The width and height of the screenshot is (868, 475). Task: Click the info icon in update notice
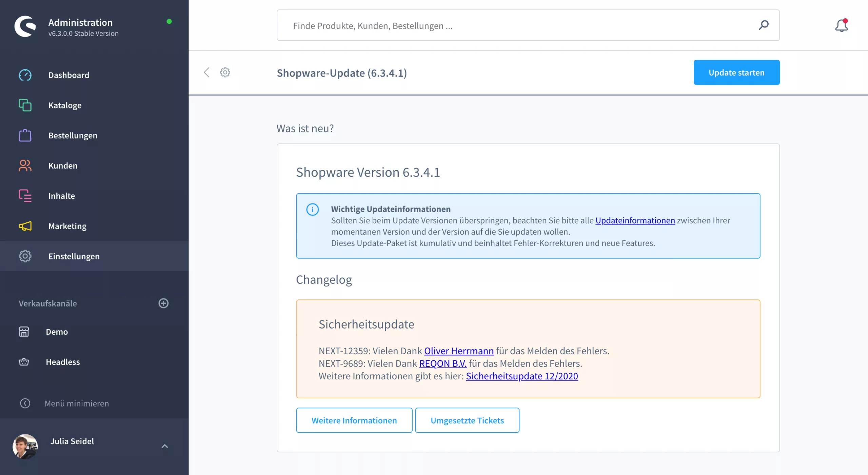click(313, 209)
